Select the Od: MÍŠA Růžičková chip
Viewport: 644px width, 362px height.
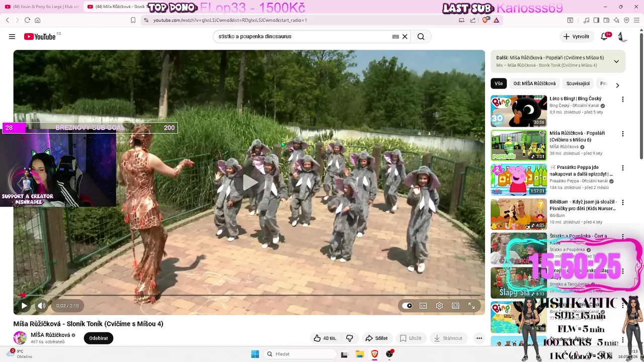click(534, 83)
